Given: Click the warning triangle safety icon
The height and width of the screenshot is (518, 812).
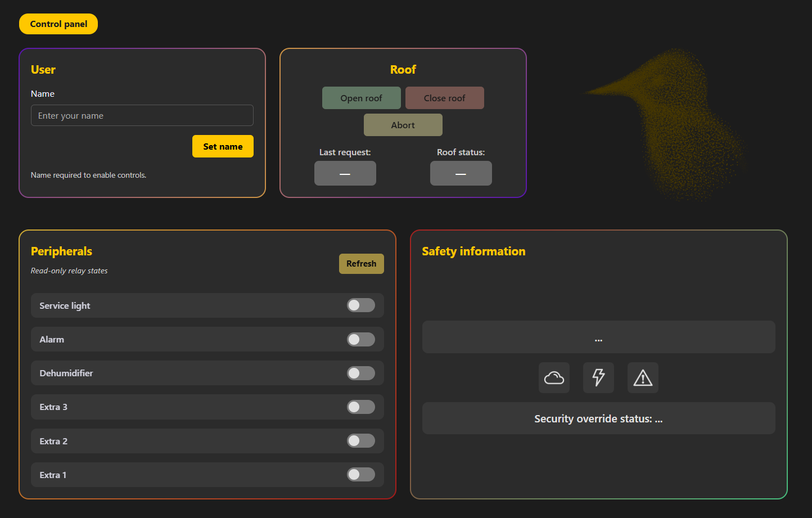Looking at the screenshot, I should click(643, 377).
